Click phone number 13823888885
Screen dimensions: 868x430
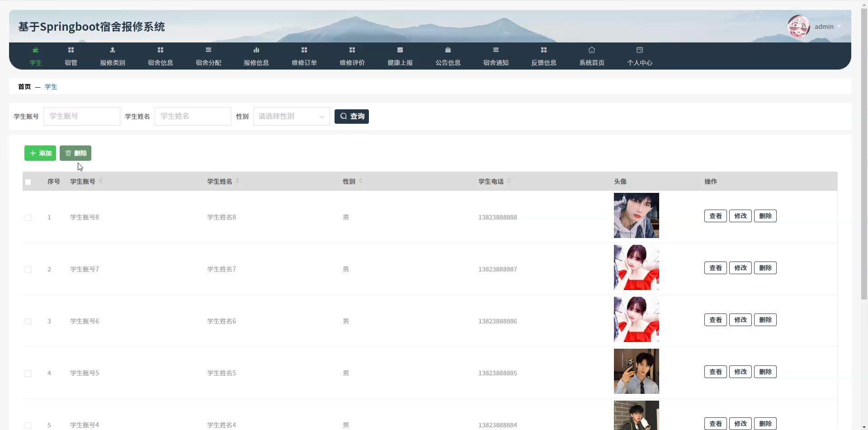pos(498,373)
